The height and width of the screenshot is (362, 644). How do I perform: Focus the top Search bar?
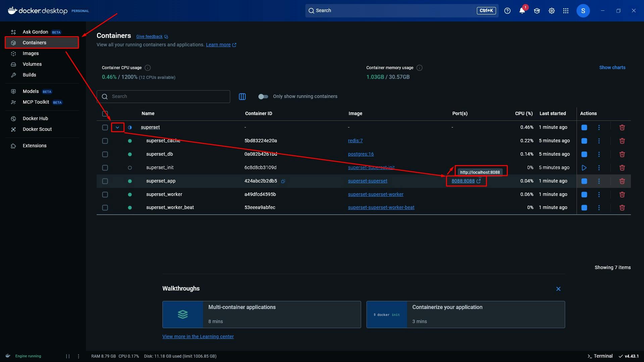pos(402,11)
